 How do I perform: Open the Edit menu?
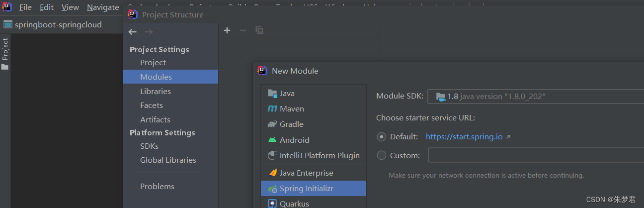pyautogui.click(x=47, y=7)
